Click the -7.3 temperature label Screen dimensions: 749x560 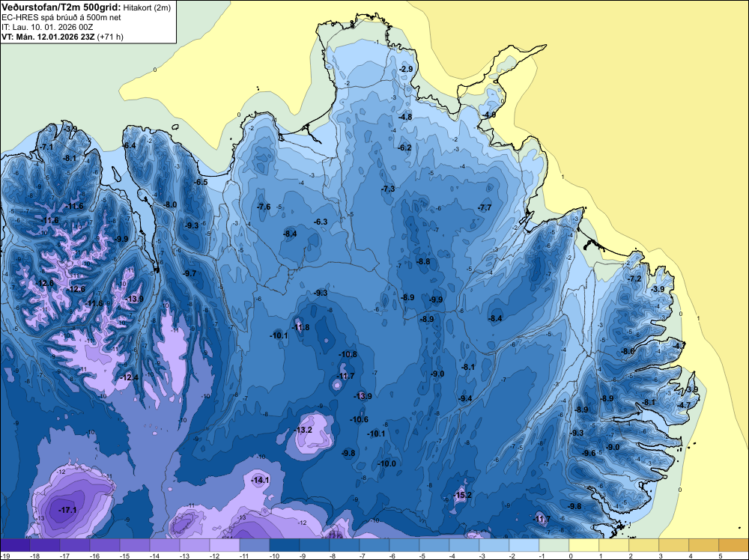(388, 189)
